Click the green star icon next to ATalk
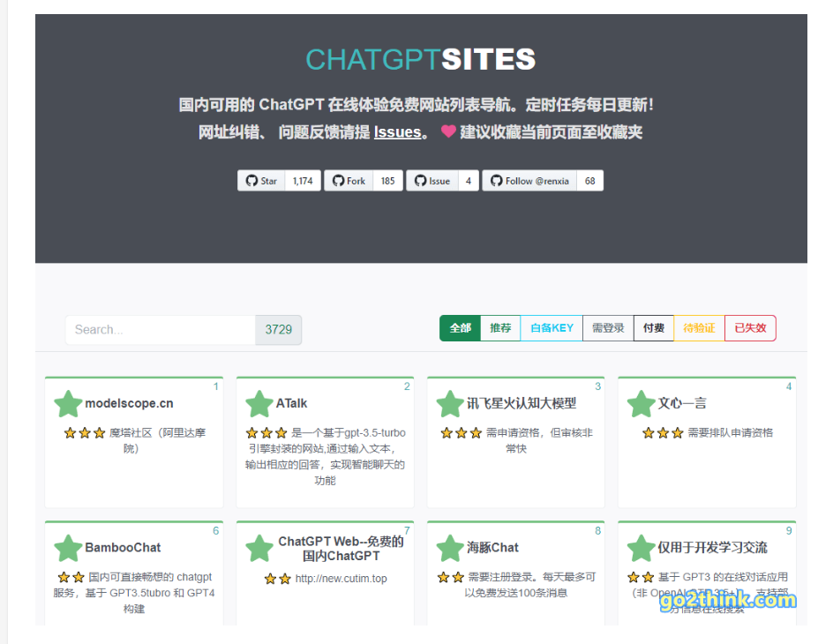This screenshot has width=833, height=644. pyautogui.click(x=259, y=404)
